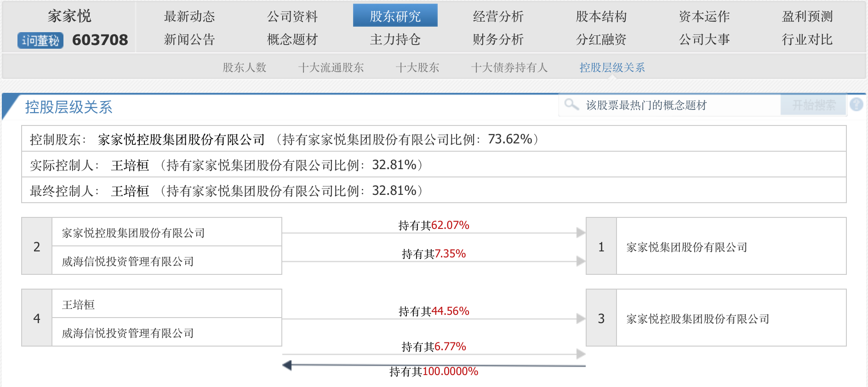Click the 股东人数 sub-tab

coord(245,68)
